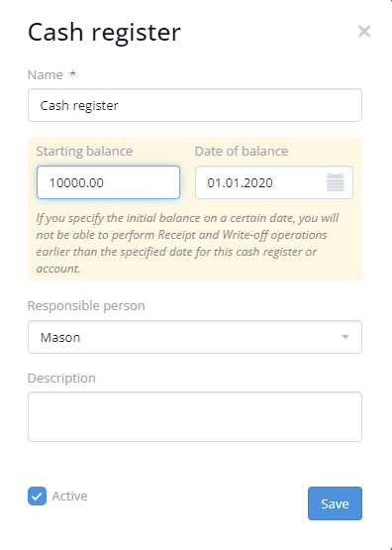Save the cash register settings
This screenshot has width=392, height=550.
[335, 503]
